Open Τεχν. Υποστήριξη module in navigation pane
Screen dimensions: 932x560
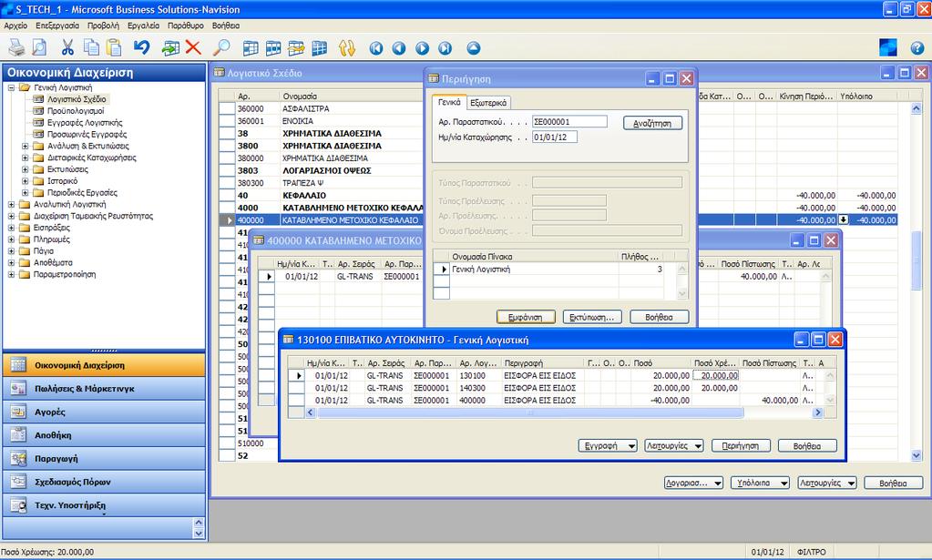coord(104,505)
